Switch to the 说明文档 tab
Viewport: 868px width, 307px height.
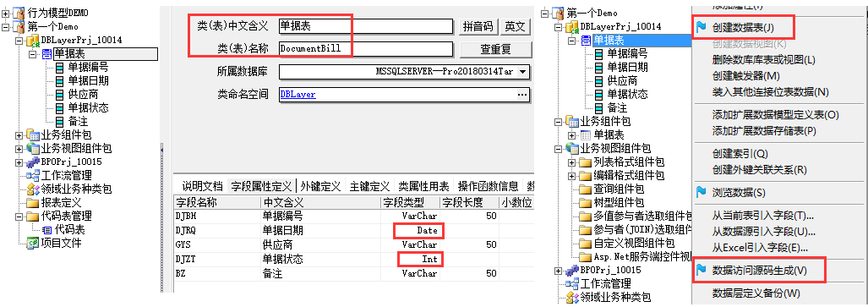pyautogui.click(x=202, y=186)
